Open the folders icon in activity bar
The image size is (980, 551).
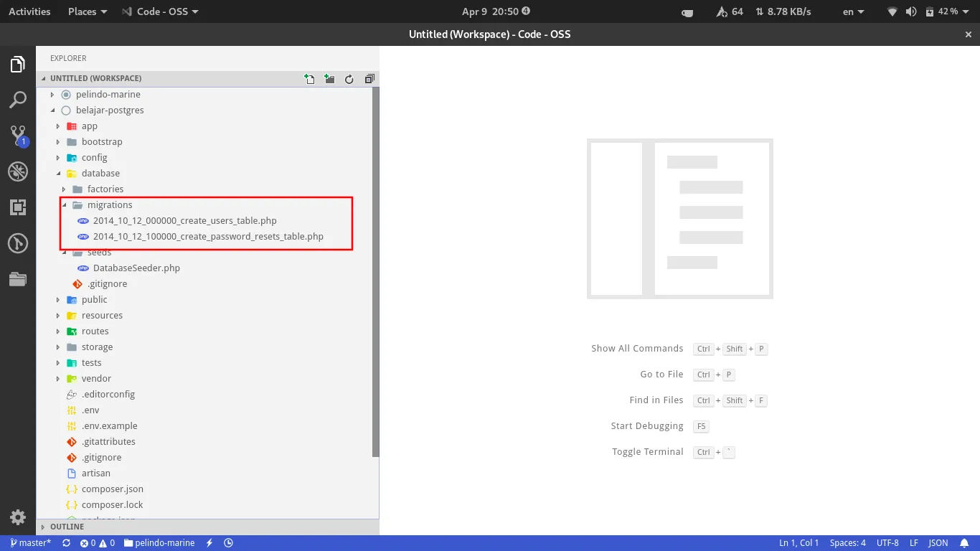tap(18, 279)
